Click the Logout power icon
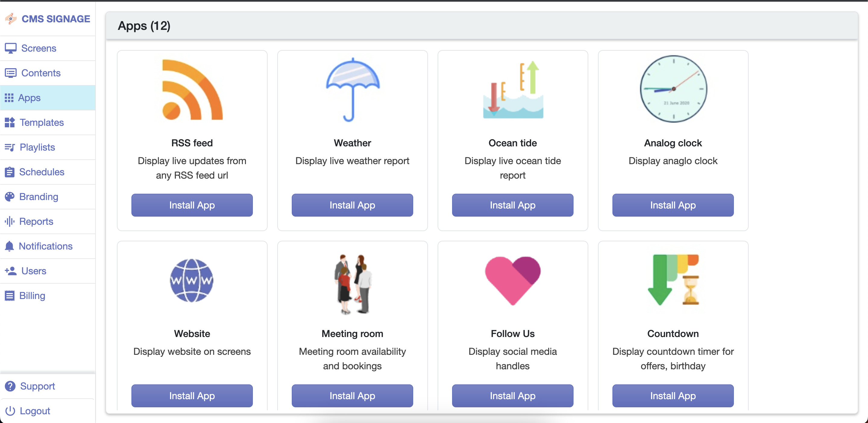The image size is (868, 423). point(10,411)
